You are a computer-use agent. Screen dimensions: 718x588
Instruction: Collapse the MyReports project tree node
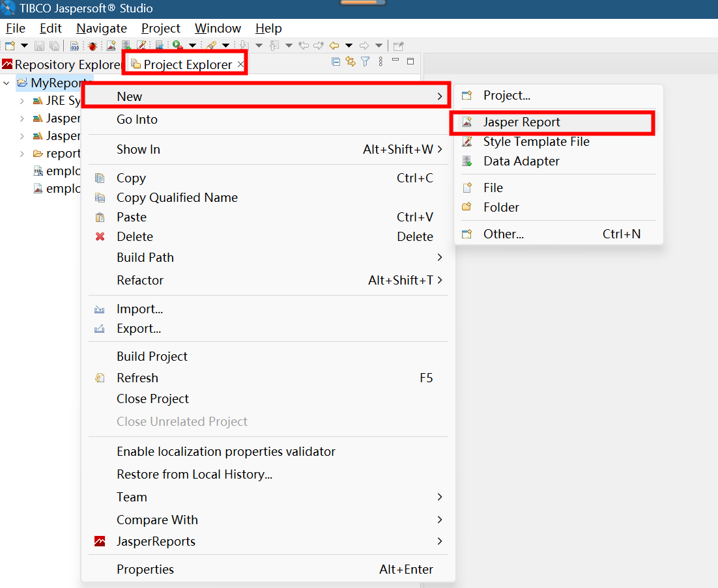(x=7, y=83)
